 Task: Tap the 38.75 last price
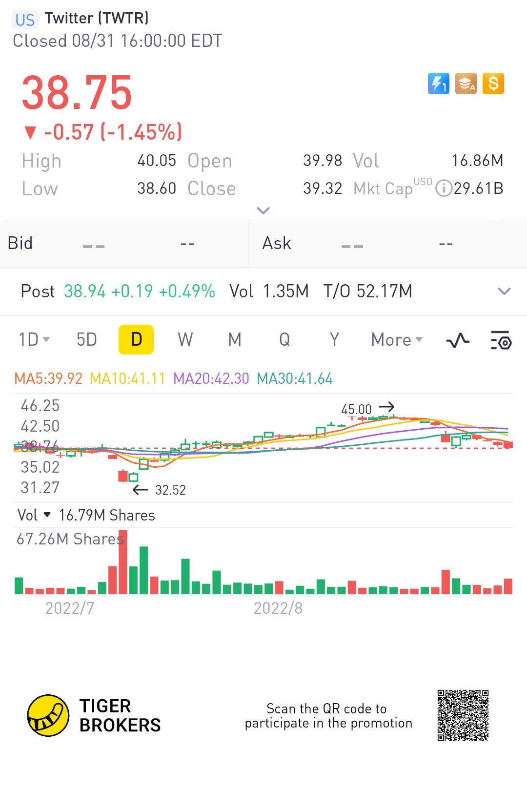[x=77, y=93]
